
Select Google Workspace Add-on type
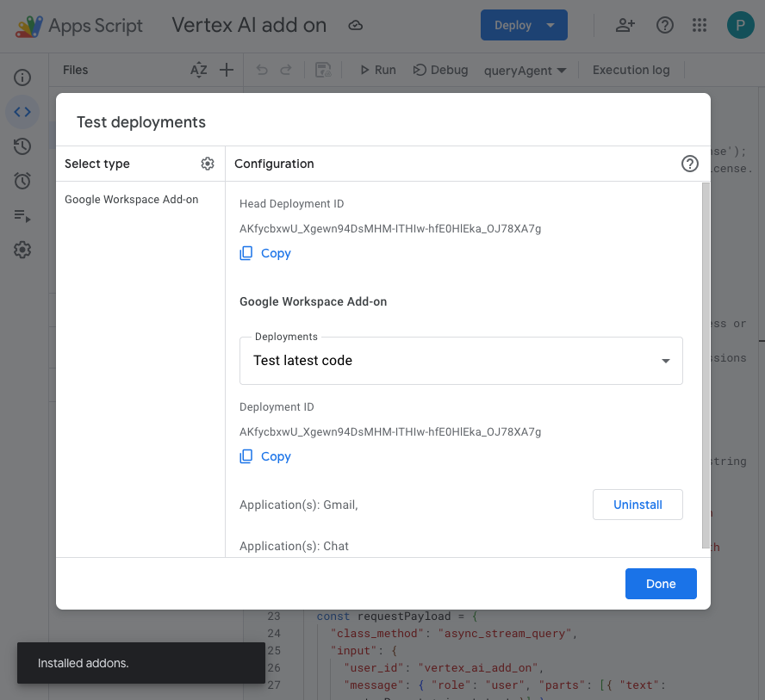tap(132, 199)
